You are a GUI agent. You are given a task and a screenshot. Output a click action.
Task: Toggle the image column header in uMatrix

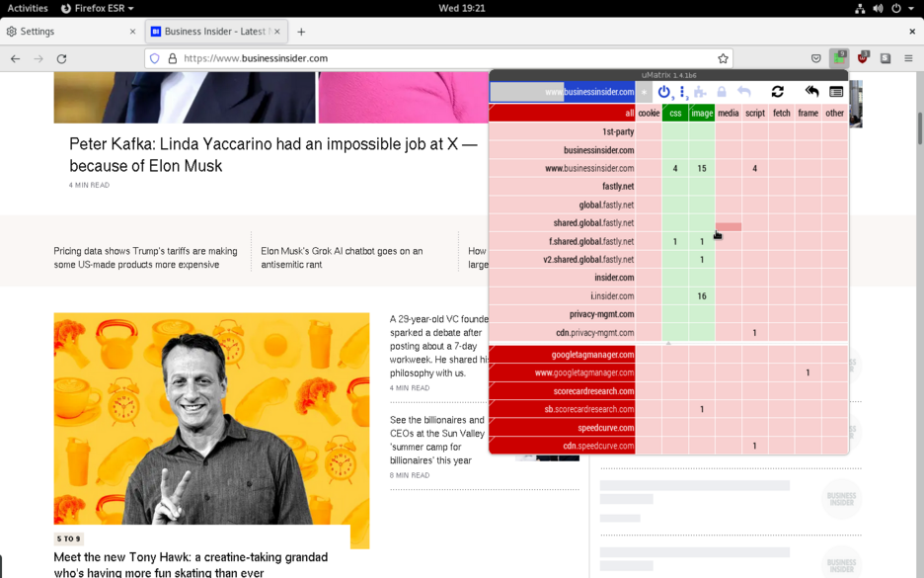702,114
